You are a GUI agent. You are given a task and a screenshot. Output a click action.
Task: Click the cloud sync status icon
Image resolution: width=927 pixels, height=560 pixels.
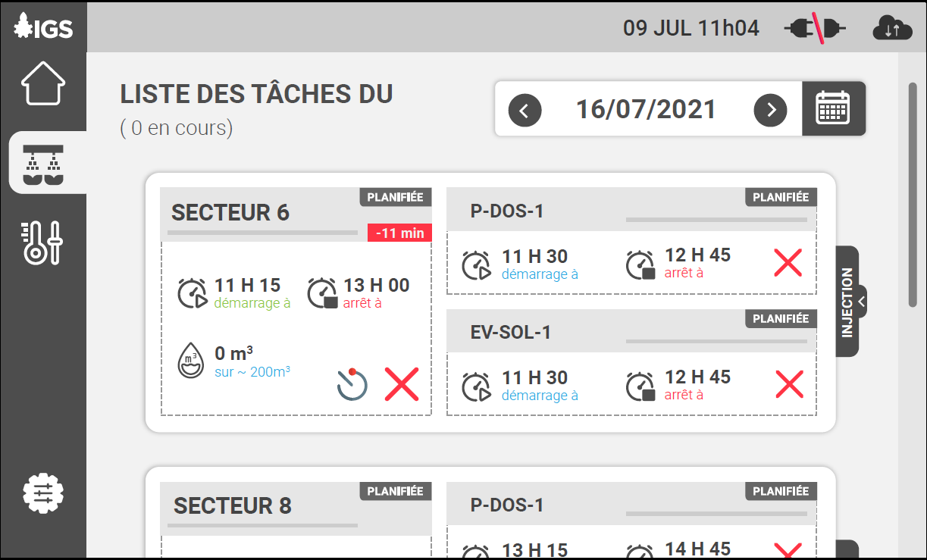click(x=891, y=29)
